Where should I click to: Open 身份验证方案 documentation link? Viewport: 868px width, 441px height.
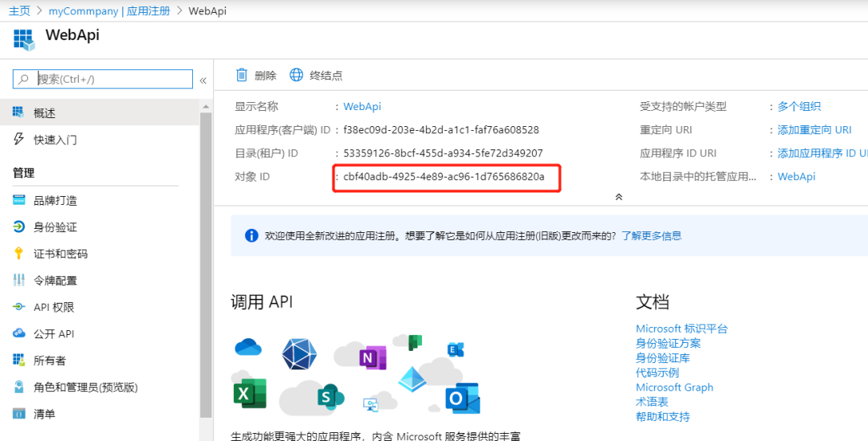click(668, 343)
